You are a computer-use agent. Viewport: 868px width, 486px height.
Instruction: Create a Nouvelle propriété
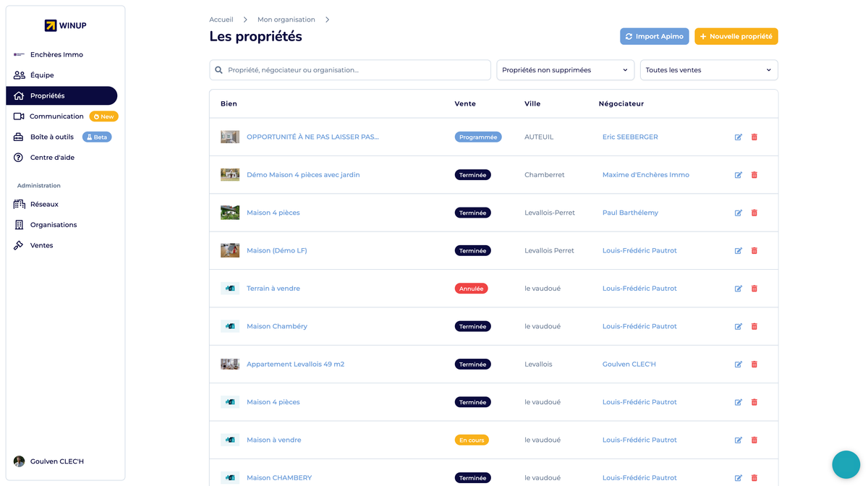736,36
